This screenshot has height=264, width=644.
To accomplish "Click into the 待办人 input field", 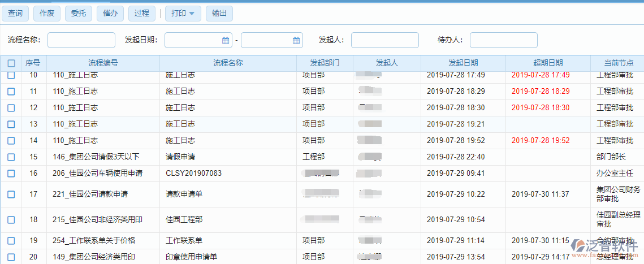I will (x=503, y=40).
